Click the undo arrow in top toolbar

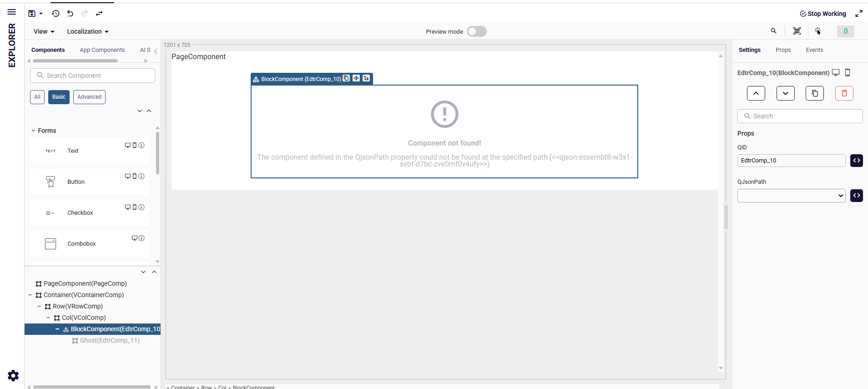click(70, 14)
